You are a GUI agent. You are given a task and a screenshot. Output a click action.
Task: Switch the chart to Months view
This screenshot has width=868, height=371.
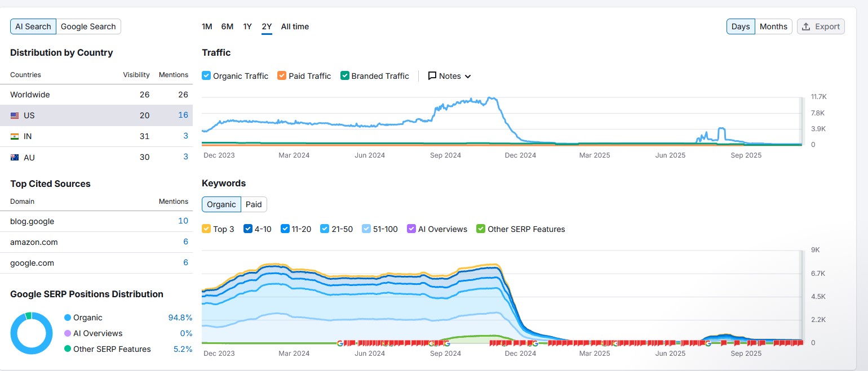point(773,26)
